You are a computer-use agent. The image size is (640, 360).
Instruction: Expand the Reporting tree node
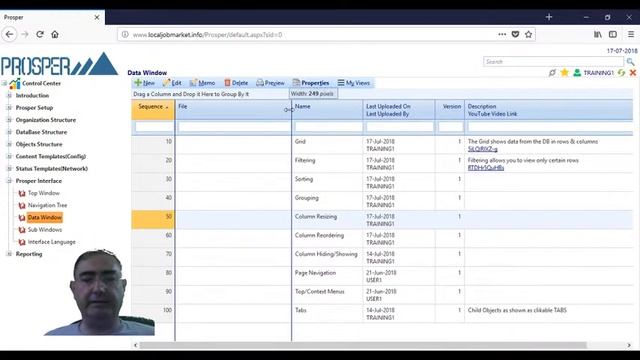pyautogui.click(x=9, y=254)
